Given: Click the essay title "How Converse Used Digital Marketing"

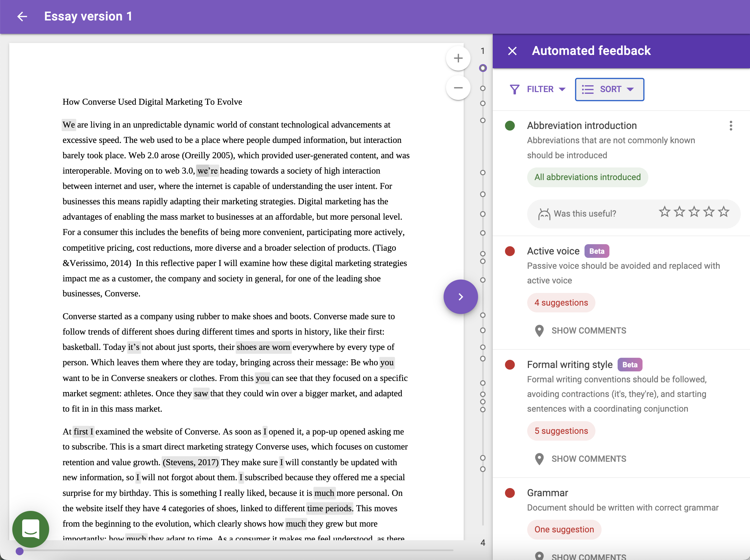Looking at the screenshot, I should click(152, 102).
